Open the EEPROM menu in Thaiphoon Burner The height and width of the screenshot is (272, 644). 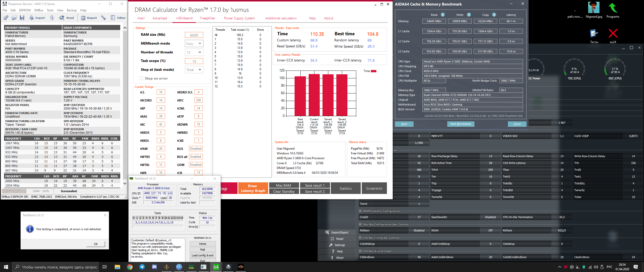[25, 10]
